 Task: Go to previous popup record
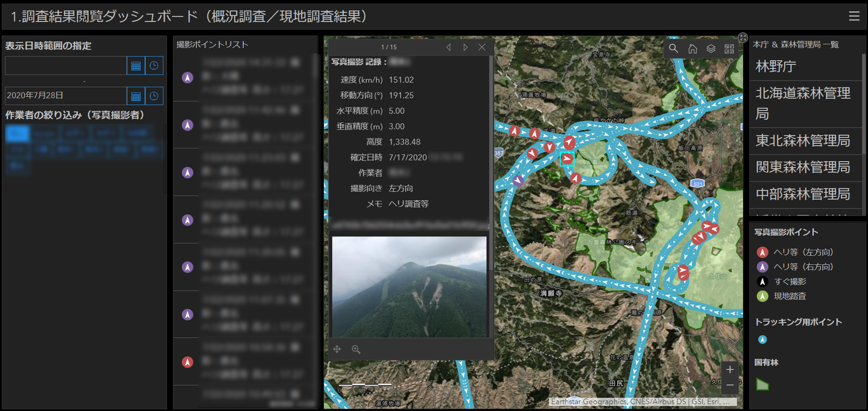coord(449,47)
